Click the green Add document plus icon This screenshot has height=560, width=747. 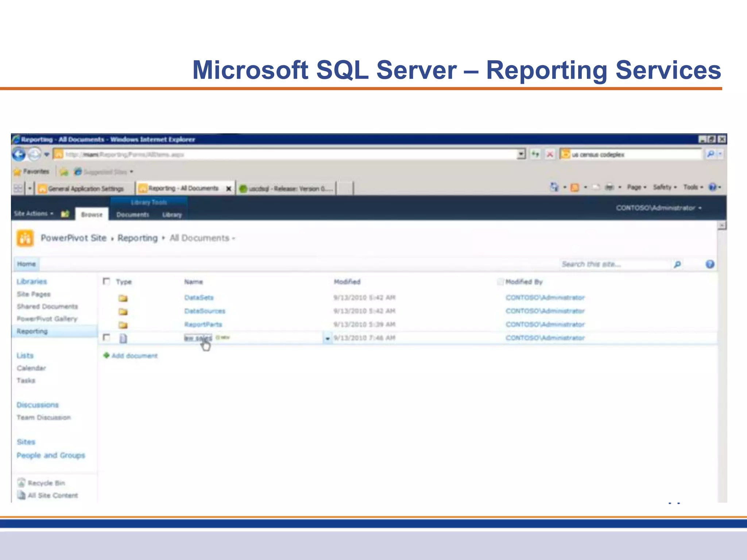coord(107,355)
